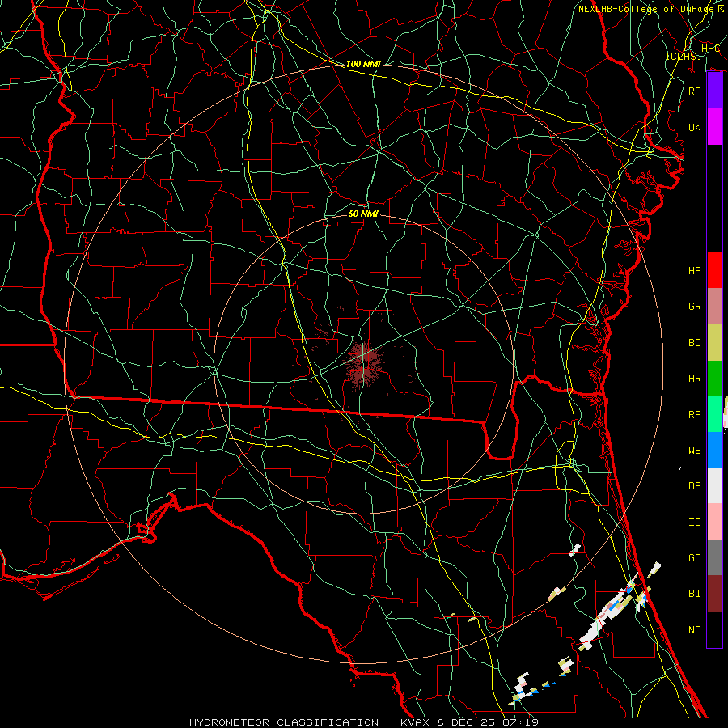Click the BI legend label
The width and height of the screenshot is (728, 728).
click(694, 594)
